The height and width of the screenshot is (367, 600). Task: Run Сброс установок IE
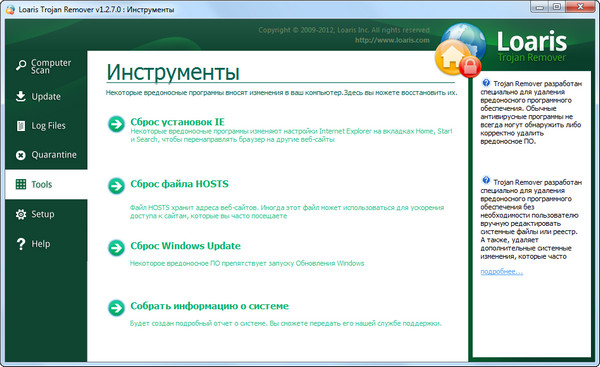click(x=178, y=122)
